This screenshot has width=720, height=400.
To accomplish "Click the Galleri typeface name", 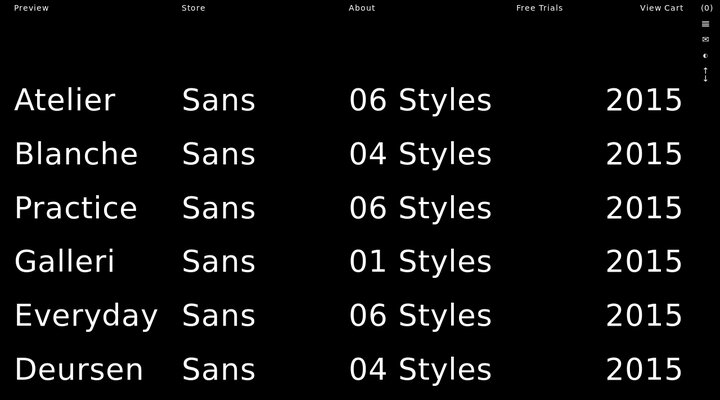I will (x=64, y=262).
